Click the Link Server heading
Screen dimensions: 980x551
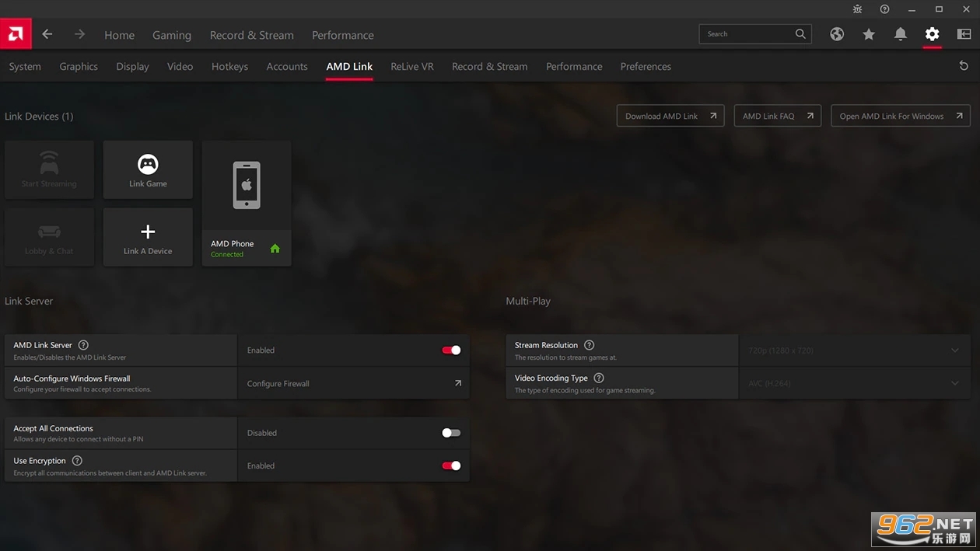coord(29,301)
